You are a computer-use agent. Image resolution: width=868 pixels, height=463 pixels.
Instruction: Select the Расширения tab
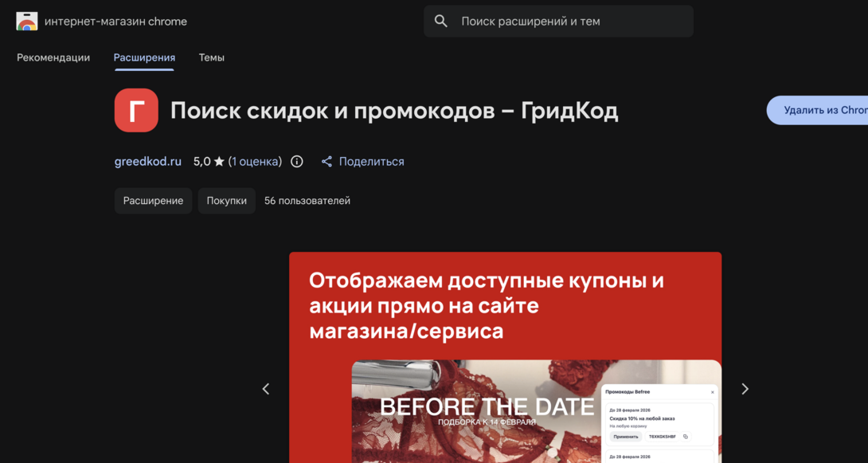tap(144, 57)
